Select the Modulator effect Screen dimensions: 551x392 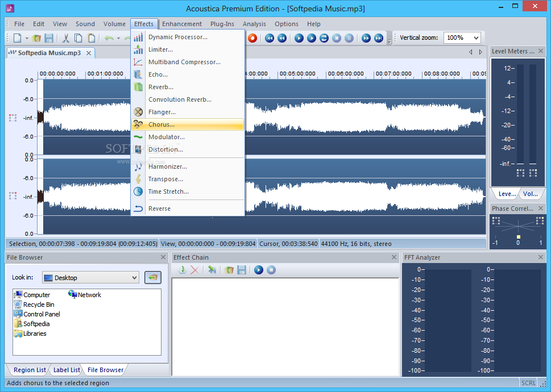click(188, 137)
